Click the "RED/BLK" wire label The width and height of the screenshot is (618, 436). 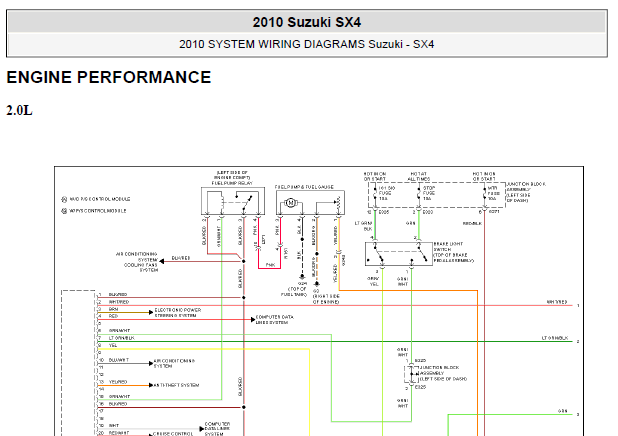472,224
